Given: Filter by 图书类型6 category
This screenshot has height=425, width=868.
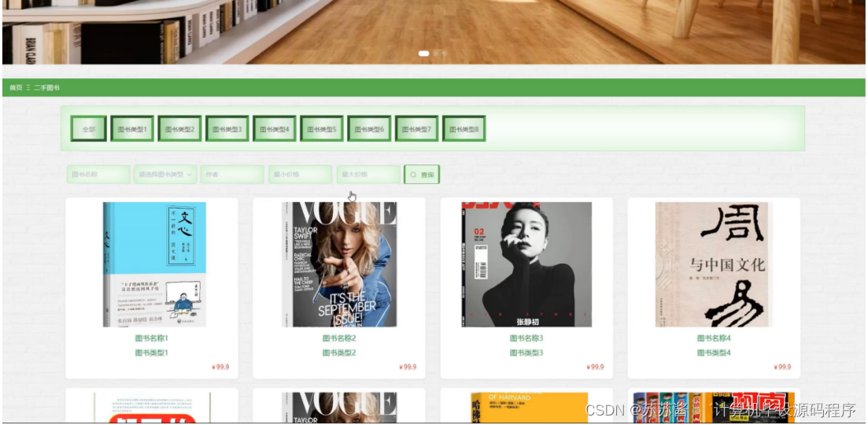Looking at the screenshot, I should 369,128.
